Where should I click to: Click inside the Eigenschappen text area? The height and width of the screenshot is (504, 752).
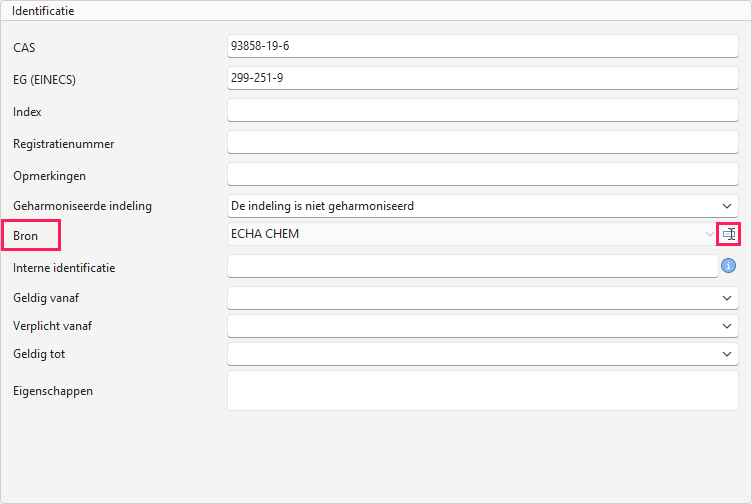(482, 390)
